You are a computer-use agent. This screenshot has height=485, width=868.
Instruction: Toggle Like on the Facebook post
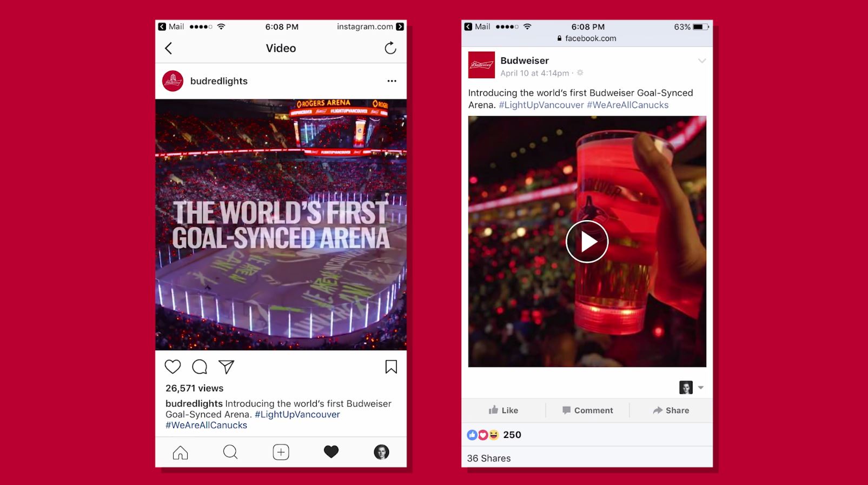pyautogui.click(x=503, y=410)
